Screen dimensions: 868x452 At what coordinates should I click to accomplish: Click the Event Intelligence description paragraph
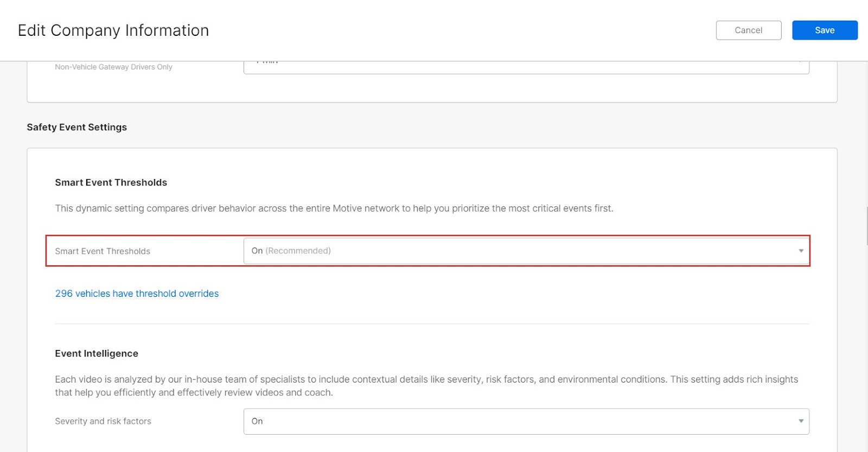(x=426, y=386)
